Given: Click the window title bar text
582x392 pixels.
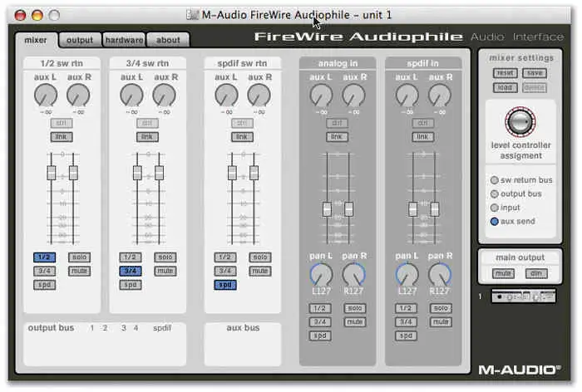Looking at the screenshot, I should [296, 15].
